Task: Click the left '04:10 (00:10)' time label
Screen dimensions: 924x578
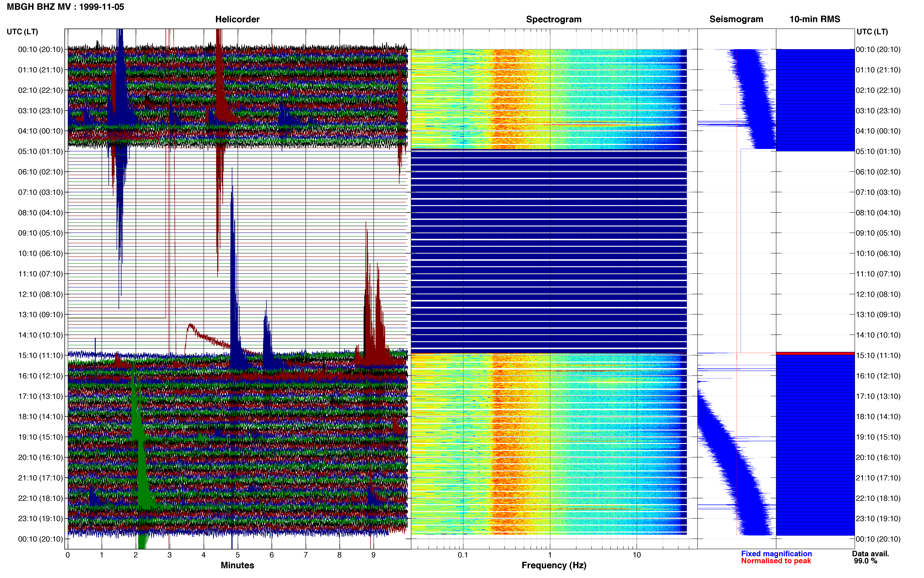Action: pyautogui.click(x=40, y=131)
